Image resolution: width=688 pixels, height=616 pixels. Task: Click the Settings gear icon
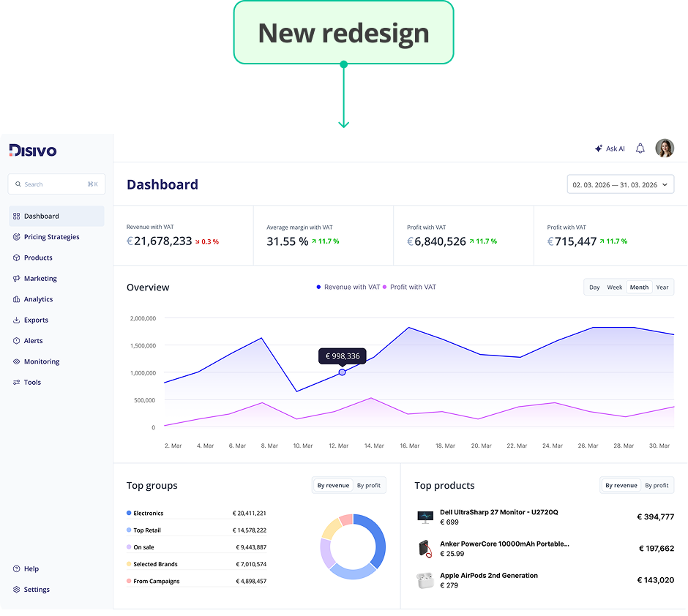[x=16, y=589]
